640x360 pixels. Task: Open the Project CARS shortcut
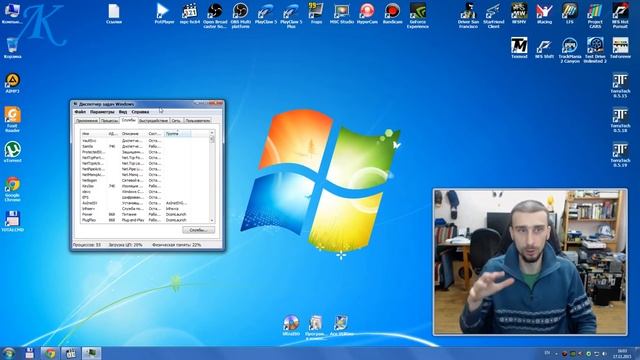[x=595, y=16]
